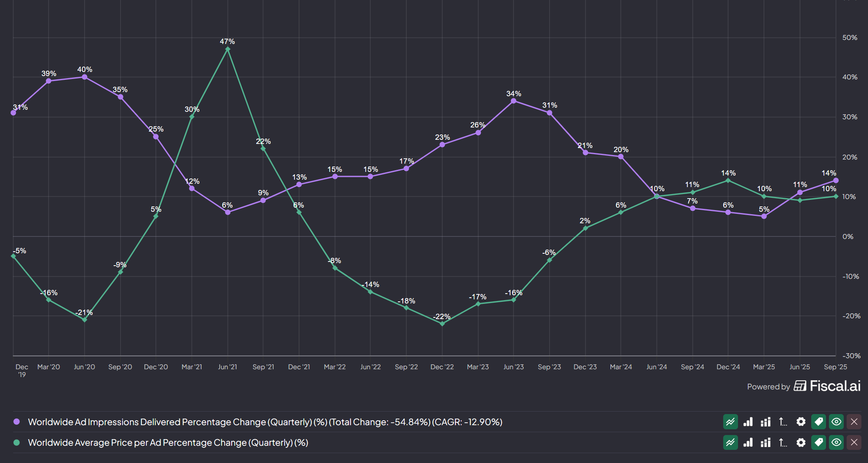Viewport: 868px width, 463px height.
Task: Click axis arrow icon for Average Price series
Action: tap(783, 442)
